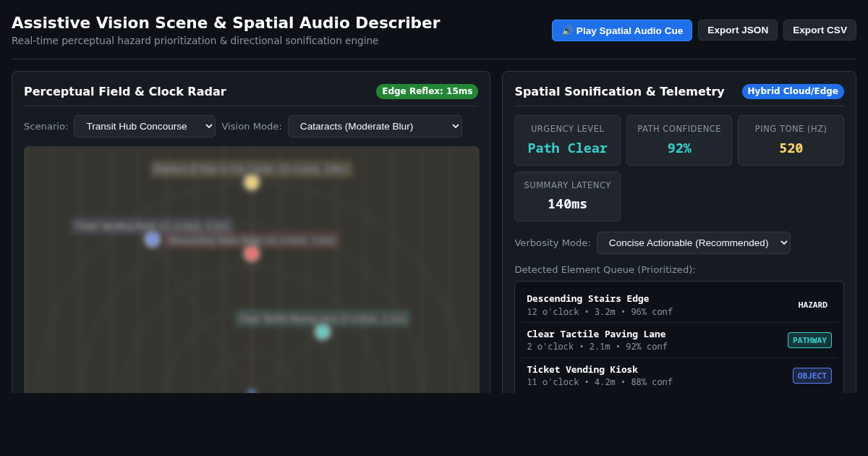868x456 pixels.
Task: Select the red stairs hazard radar dot
Action: [x=252, y=253]
